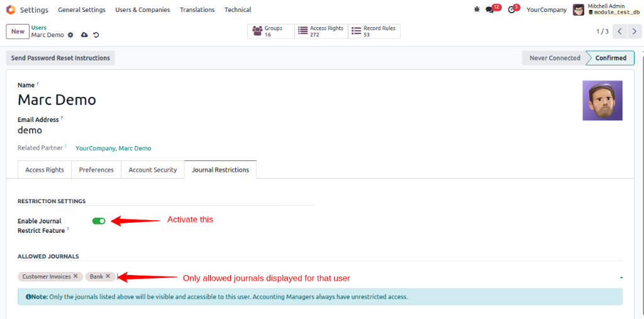Click the Mitchell Admin user name

tap(606, 6)
